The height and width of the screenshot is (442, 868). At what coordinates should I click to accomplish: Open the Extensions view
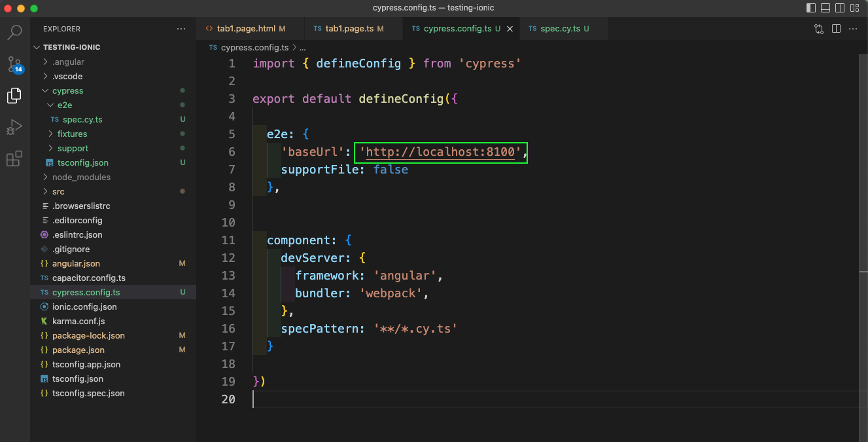click(x=14, y=158)
